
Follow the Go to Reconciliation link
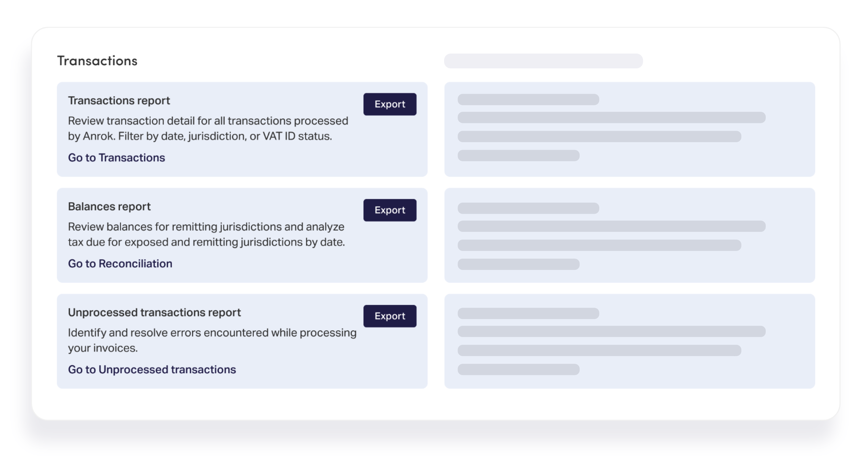click(x=120, y=263)
